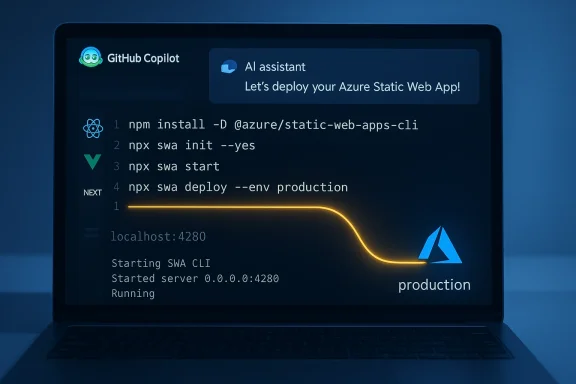Choose the NEXT framework icon
The image size is (576, 384).
click(x=92, y=193)
